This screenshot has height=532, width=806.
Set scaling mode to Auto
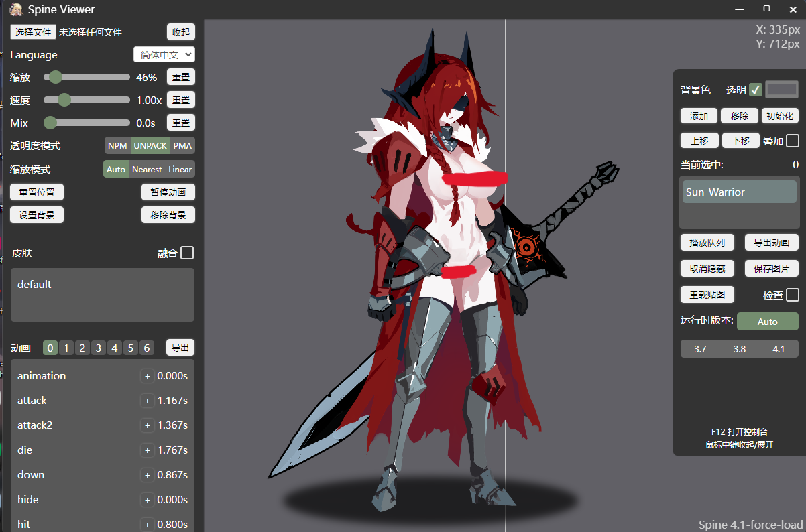[116, 169]
